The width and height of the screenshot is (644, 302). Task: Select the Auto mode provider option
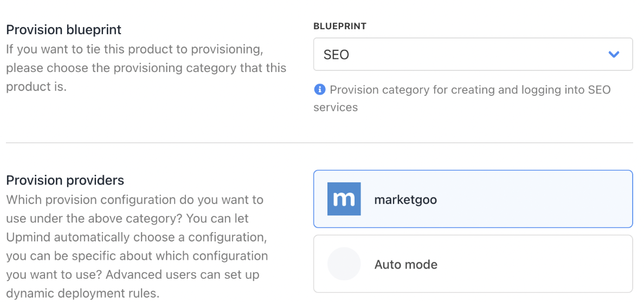click(x=473, y=264)
